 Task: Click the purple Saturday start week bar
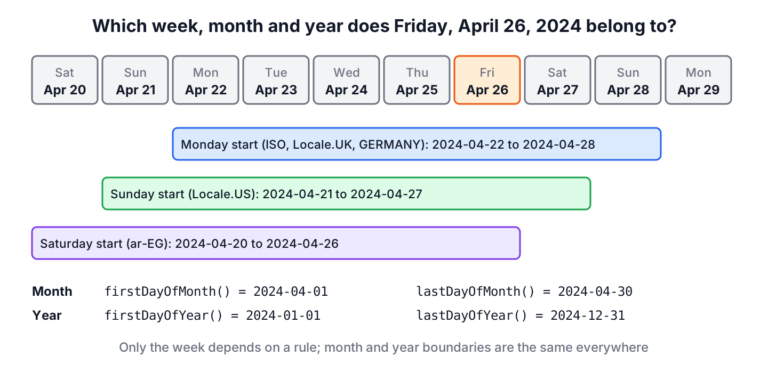click(276, 243)
